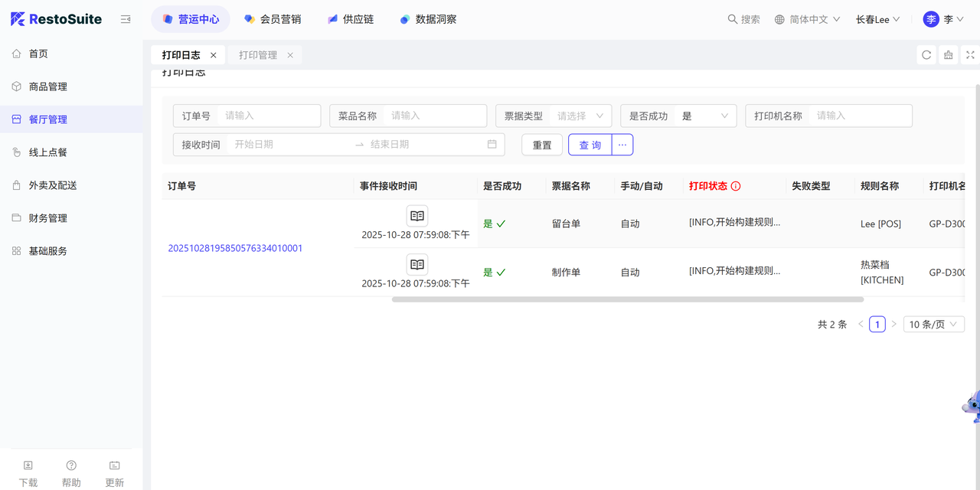Click the 重置 button

coord(542,145)
